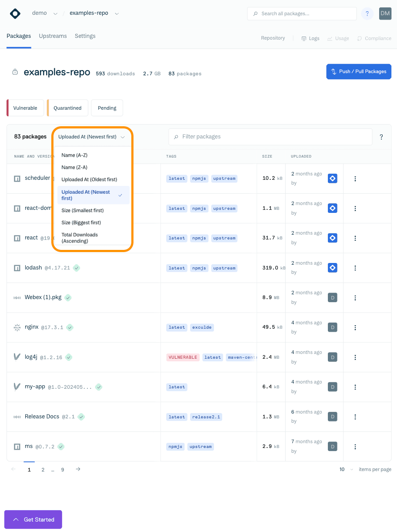Screen dimensions: 397x532
Task: Click the filter help question mark icon
Action: (x=381, y=137)
